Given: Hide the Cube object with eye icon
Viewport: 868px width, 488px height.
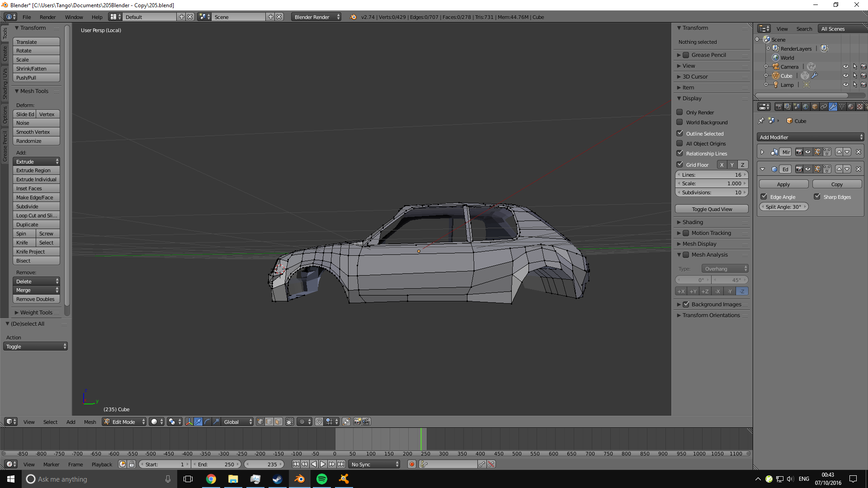Looking at the screenshot, I should (845, 76).
